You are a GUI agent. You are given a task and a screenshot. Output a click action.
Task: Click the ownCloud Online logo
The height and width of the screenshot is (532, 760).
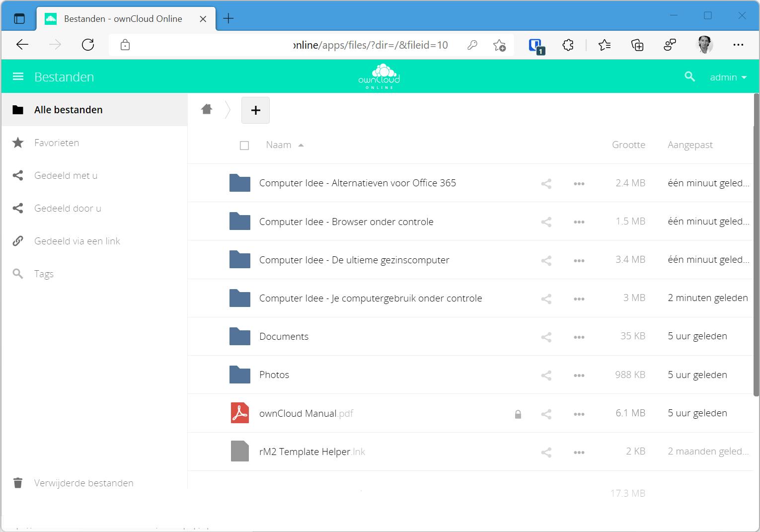pos(379,76)
